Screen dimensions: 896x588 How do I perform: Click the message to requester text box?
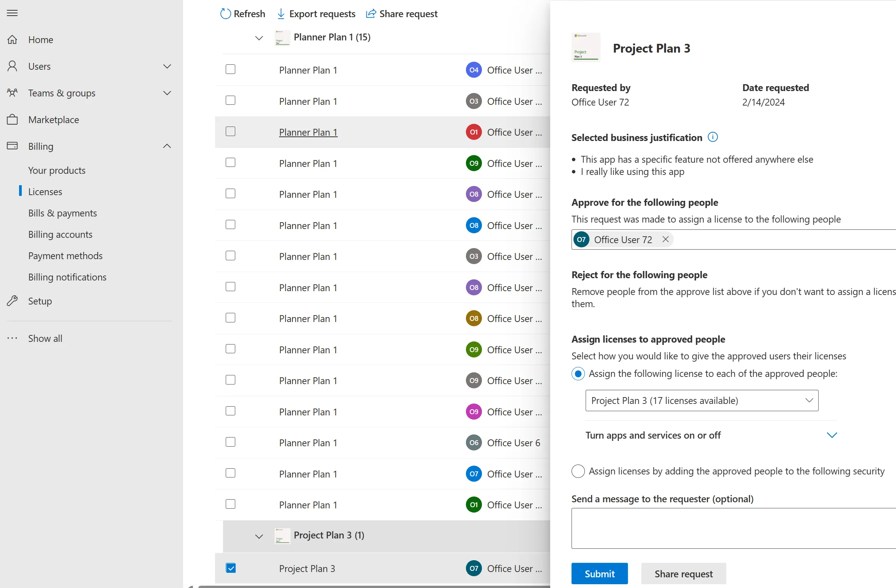click(734, 528)
